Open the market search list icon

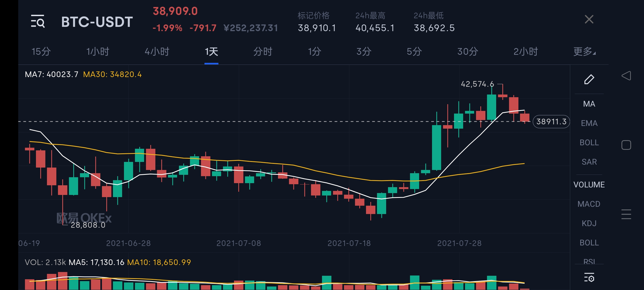point(38,21)
